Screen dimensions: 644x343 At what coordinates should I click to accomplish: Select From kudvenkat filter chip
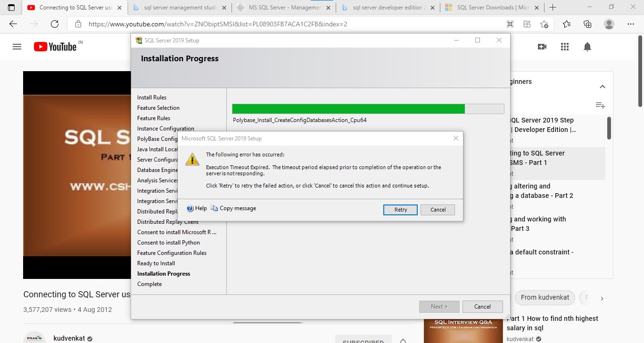[x=545, y=297]
